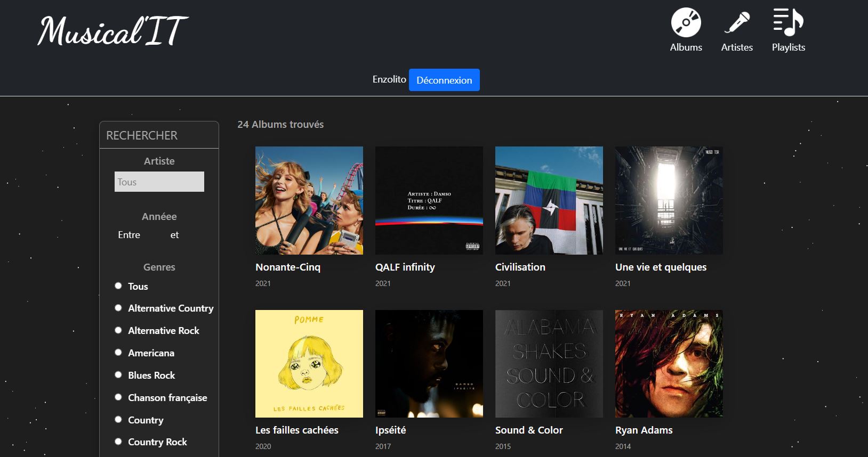Click the Enzolito username
The width and height of the screenshot is (868, 457).
point(389,79)
